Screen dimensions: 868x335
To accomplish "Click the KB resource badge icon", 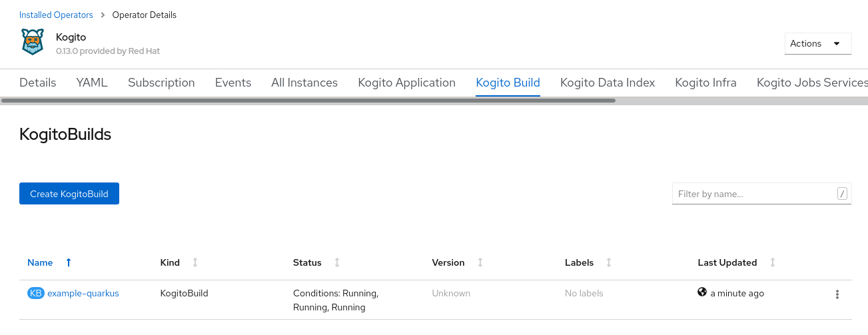I will coord(36,293).
